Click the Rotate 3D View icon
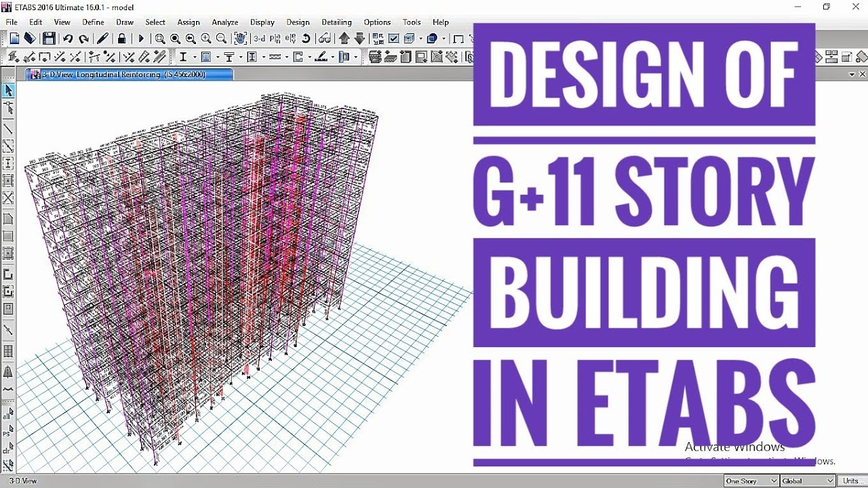The height and width of the screenshot is (488, 868). point(306,39)
